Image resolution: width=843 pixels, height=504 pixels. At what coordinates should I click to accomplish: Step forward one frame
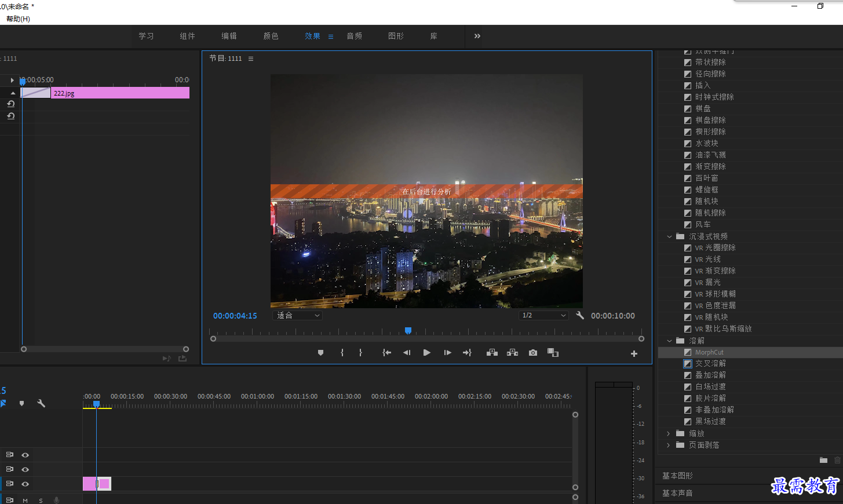tap(447, 353)
